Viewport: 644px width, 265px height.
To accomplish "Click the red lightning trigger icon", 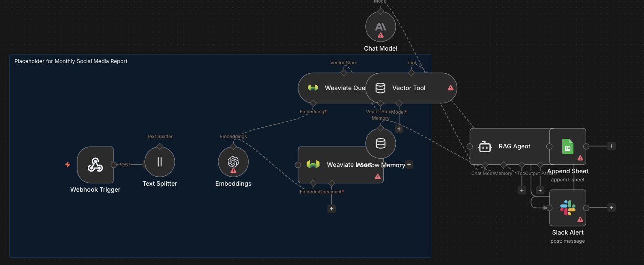I will pyautogui.click(x=68, y=165).
